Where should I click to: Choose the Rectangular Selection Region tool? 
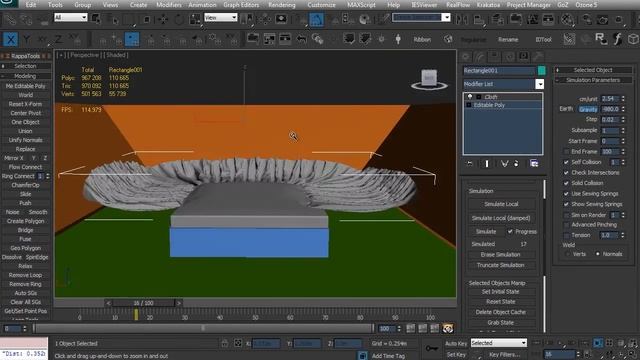click(x=130, y=19)
